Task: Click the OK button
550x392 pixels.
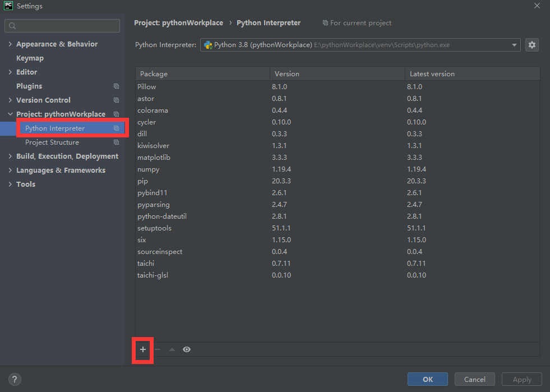Action: click(x=427, y=379)
